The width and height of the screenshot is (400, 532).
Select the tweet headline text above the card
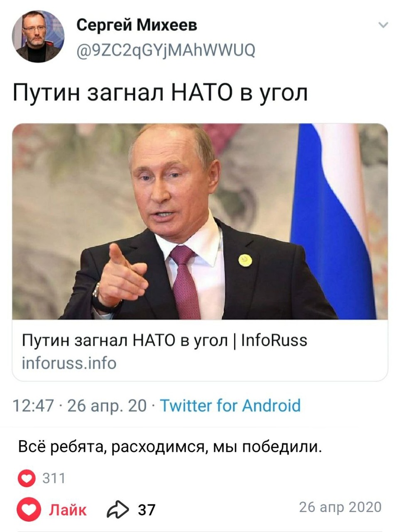(x=160, y=94)
